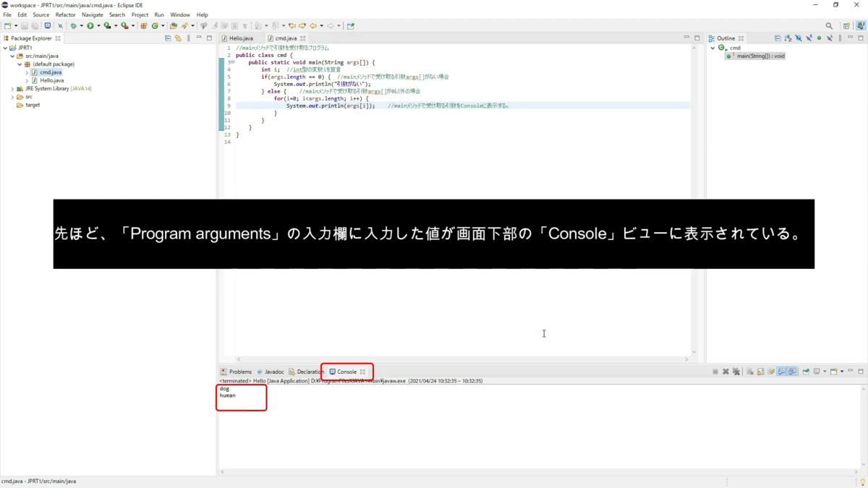The width and height of the screenshot is (868, 488).
Task: Click the External Tools run icon
Action: pyautogui.click(x=124, y=26)
